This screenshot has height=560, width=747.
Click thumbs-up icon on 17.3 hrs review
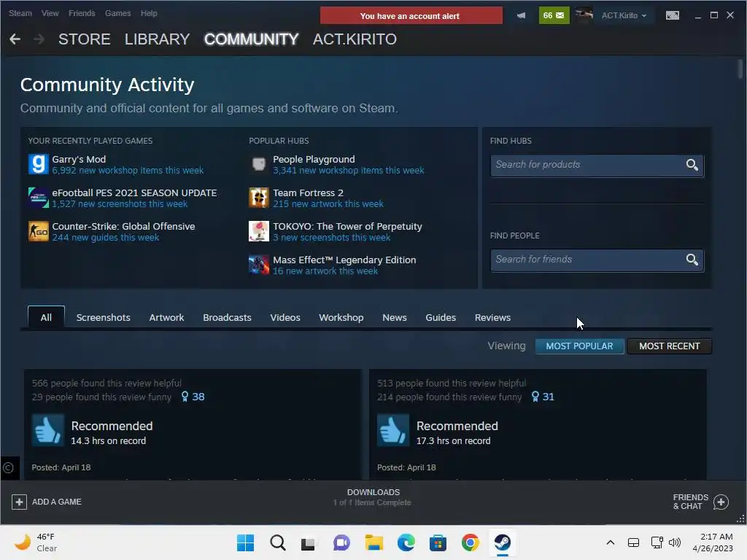click(x=393, y=430)
